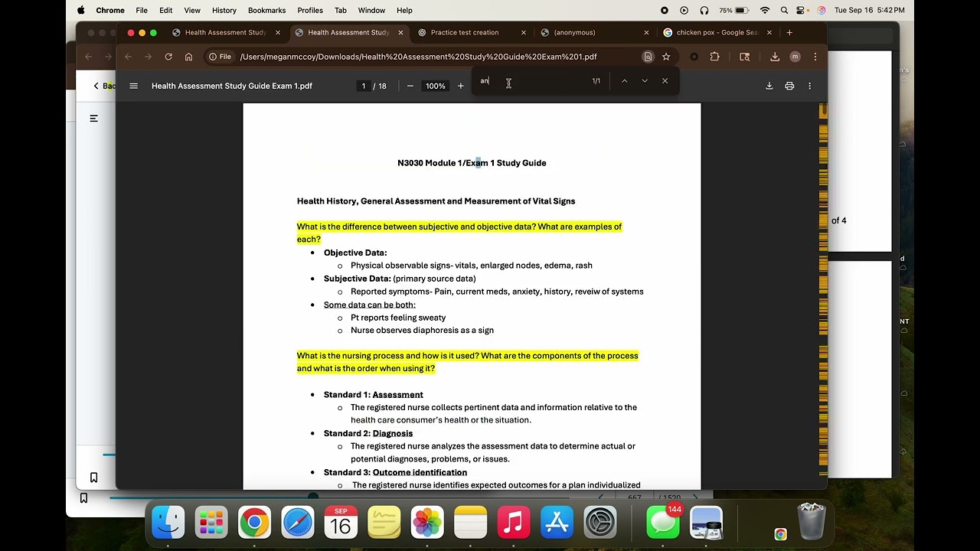Viewport: 980px width, 551px height.
Task: Go to previous search match
Action: 625,81
